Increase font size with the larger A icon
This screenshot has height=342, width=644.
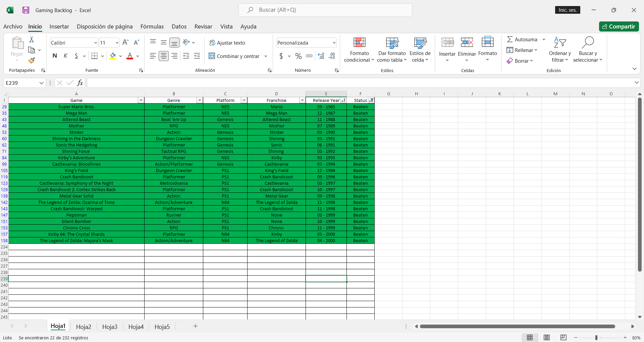pyautogui.click(x=125, y=43)
